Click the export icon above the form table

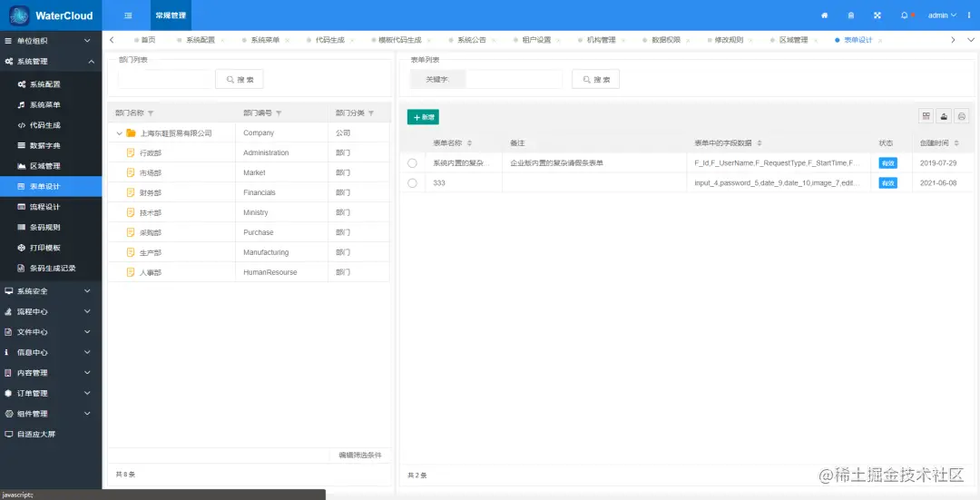click(x=944, y=116)
